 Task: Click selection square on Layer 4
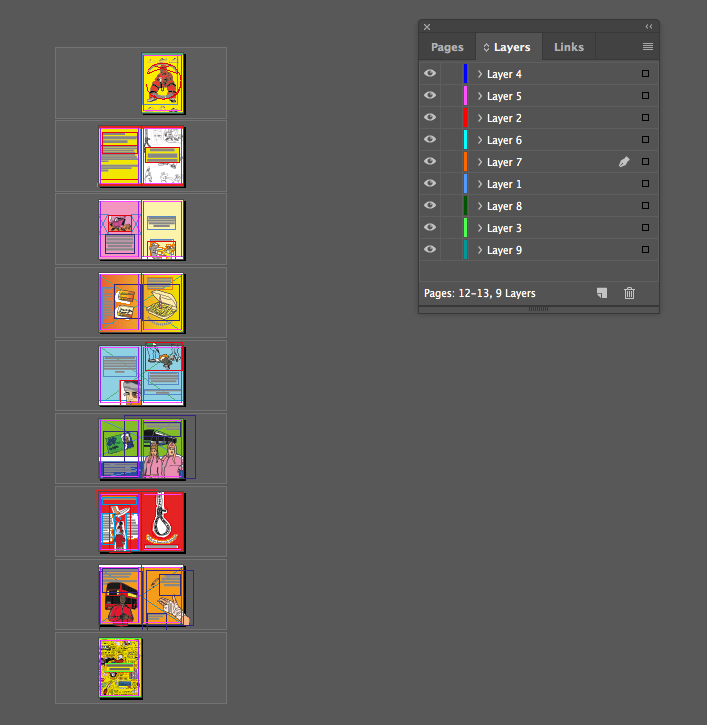pyautogui.click(x=646, y=74)
